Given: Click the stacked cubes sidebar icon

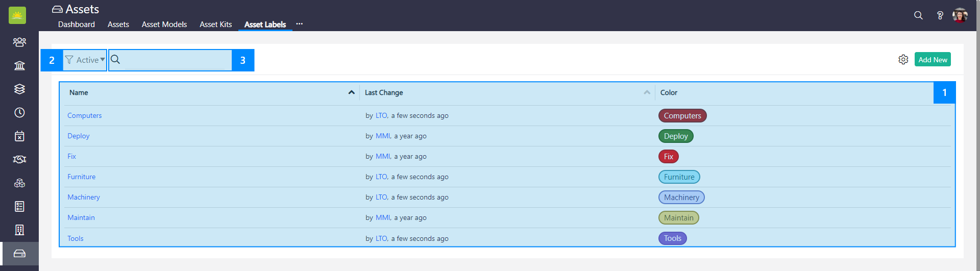Looking at the screenshot, I should coord(19,183).
